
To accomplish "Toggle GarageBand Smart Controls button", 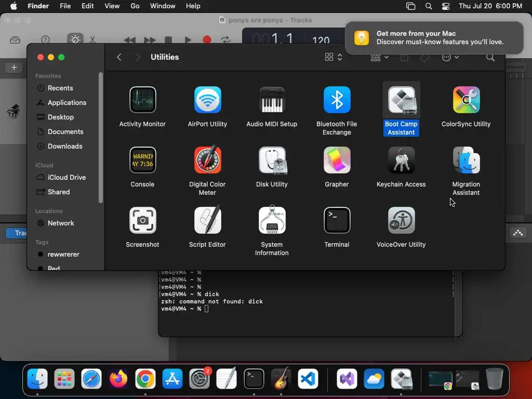I will tap(75, 39).
